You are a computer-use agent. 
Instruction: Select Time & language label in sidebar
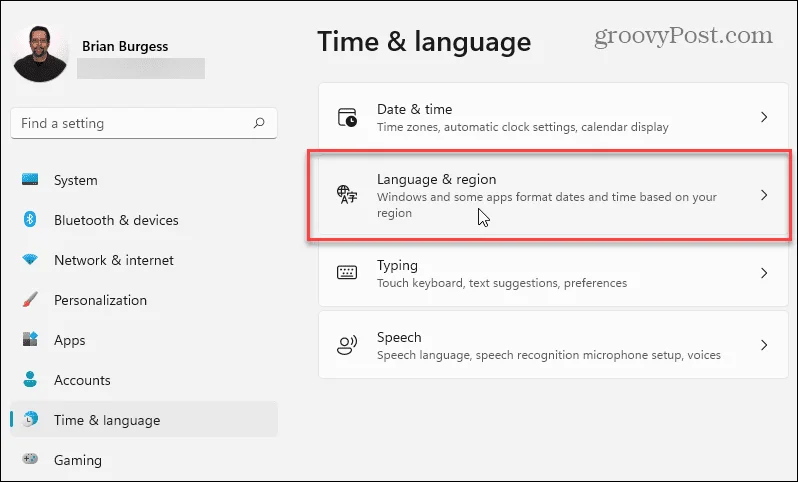tap(107, 420)
